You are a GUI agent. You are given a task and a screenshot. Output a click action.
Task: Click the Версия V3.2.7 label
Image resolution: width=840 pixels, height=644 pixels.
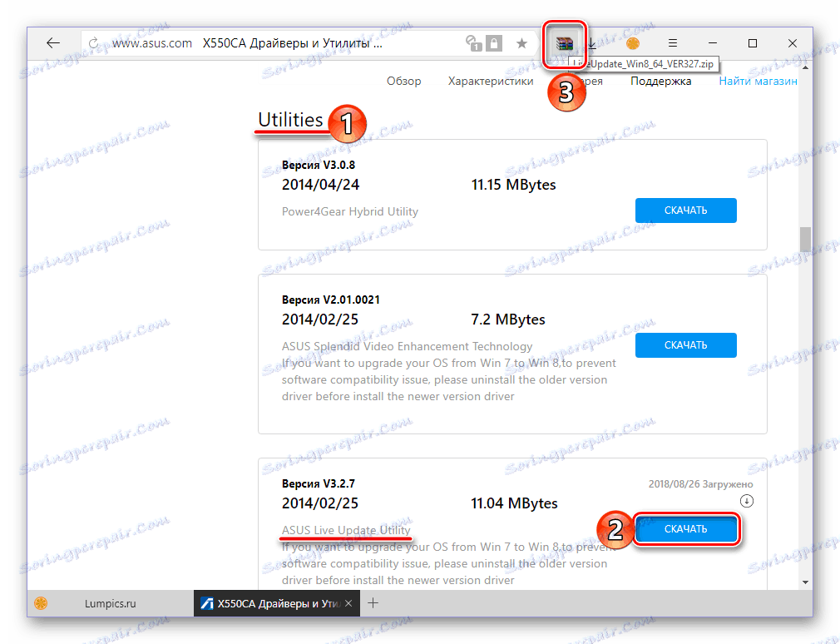(319, 483)
